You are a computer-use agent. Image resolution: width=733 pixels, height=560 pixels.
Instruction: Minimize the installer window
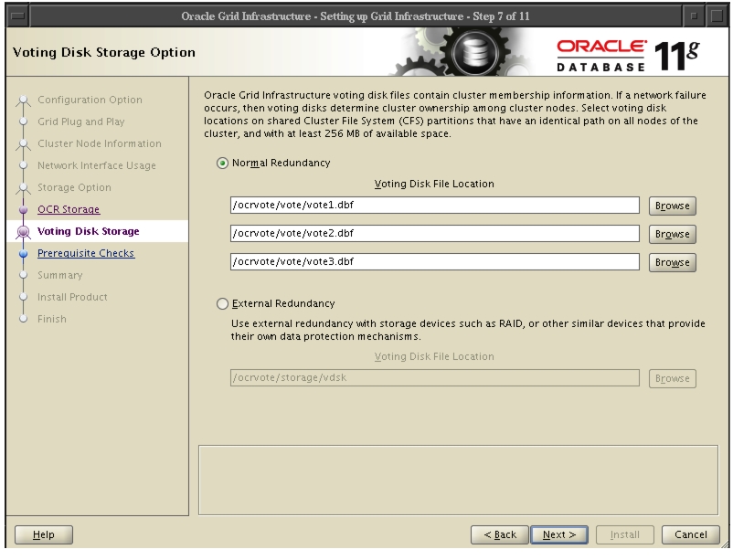pos(694,16)
